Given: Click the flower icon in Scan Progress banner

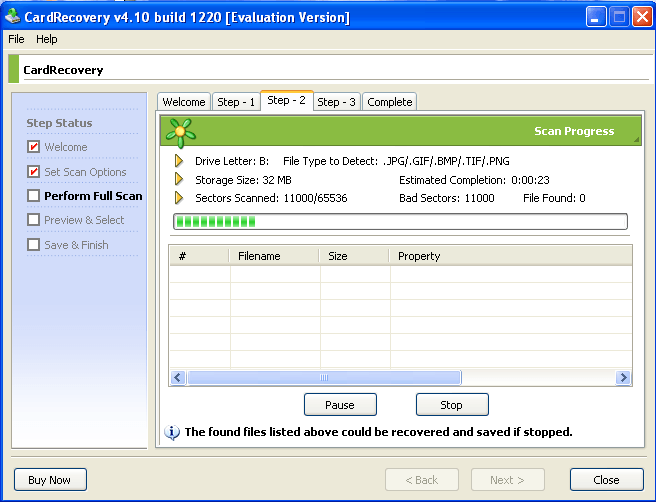Looking at the screenshot, I should coord(180,133).
